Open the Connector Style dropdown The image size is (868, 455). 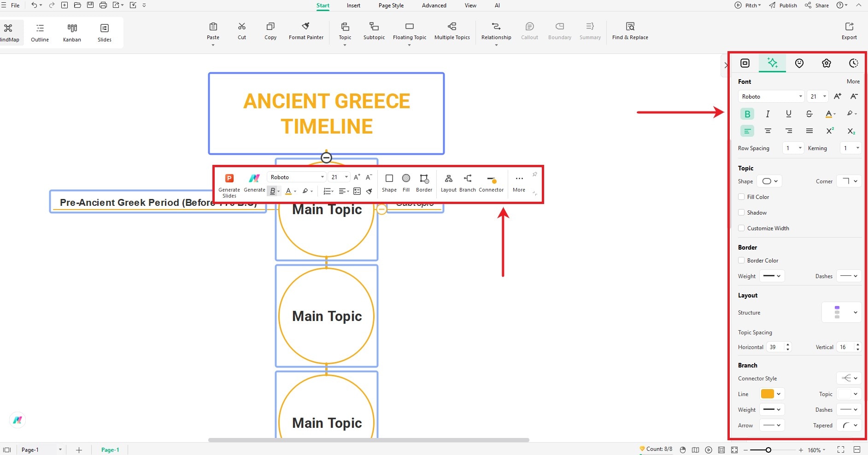click(x=849, y=378)
